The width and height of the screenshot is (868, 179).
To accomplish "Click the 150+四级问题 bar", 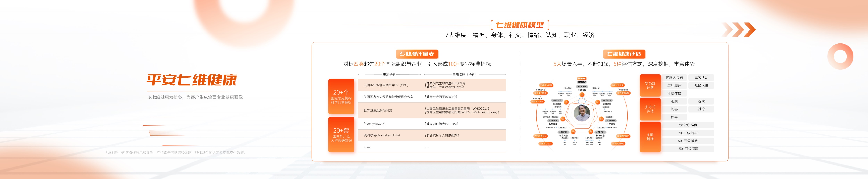I will pos(688,149).
